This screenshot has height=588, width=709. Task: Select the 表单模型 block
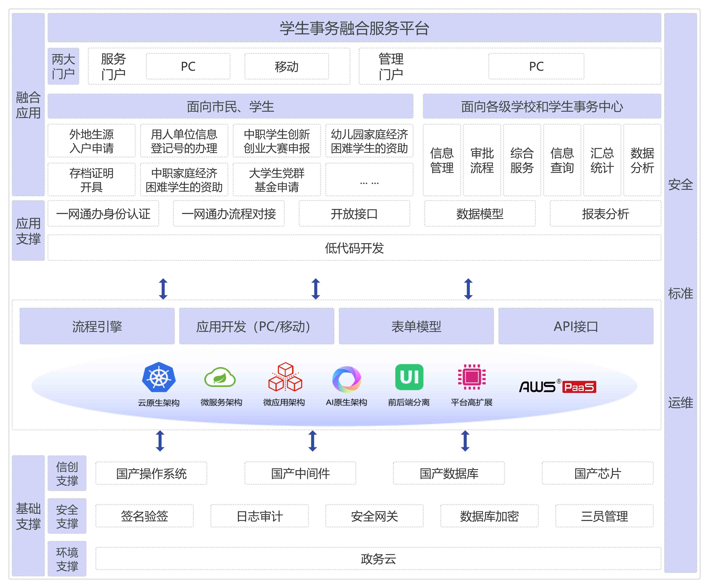pos(416,326)
